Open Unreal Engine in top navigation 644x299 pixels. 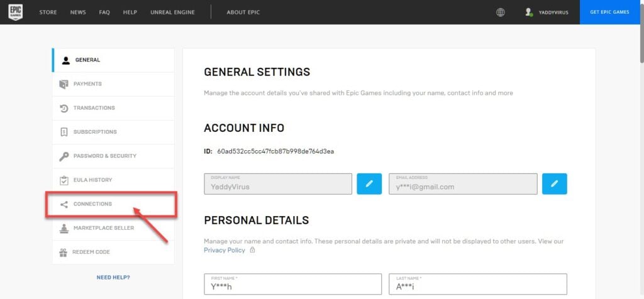point(172,13)
